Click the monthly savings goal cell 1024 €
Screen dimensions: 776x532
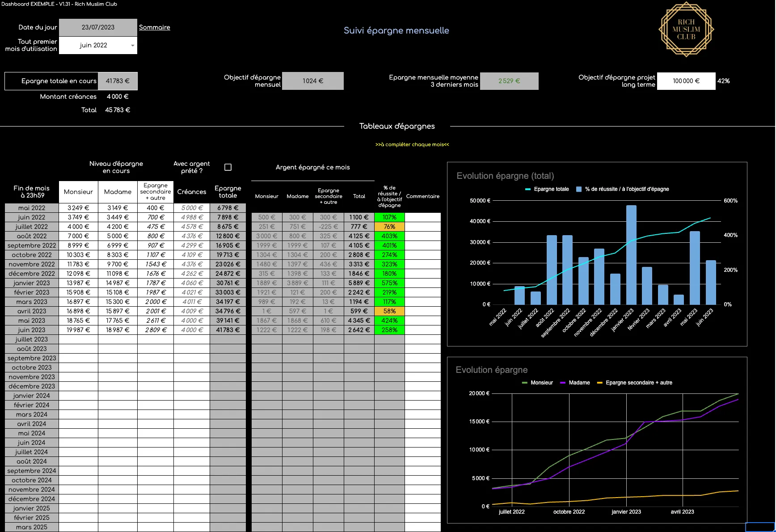[313, 81]
